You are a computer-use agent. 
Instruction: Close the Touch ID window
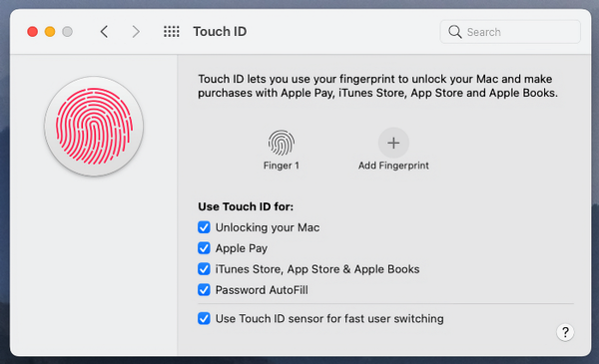tap(33, 32)
